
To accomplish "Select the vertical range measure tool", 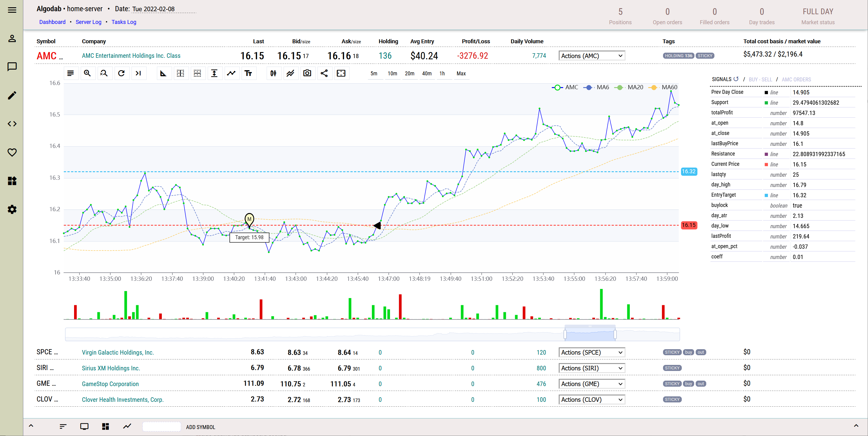I will (x=214, y=73).
